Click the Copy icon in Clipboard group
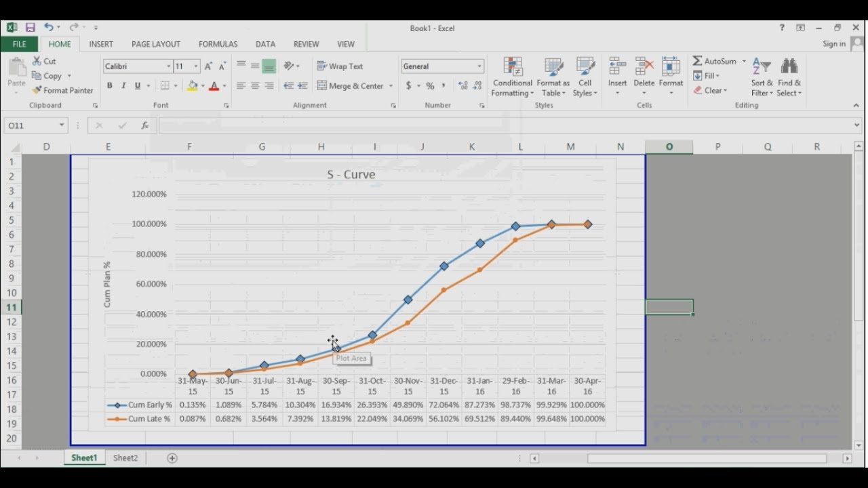This screenshot has width=868, height=488. tap(37, 76)
